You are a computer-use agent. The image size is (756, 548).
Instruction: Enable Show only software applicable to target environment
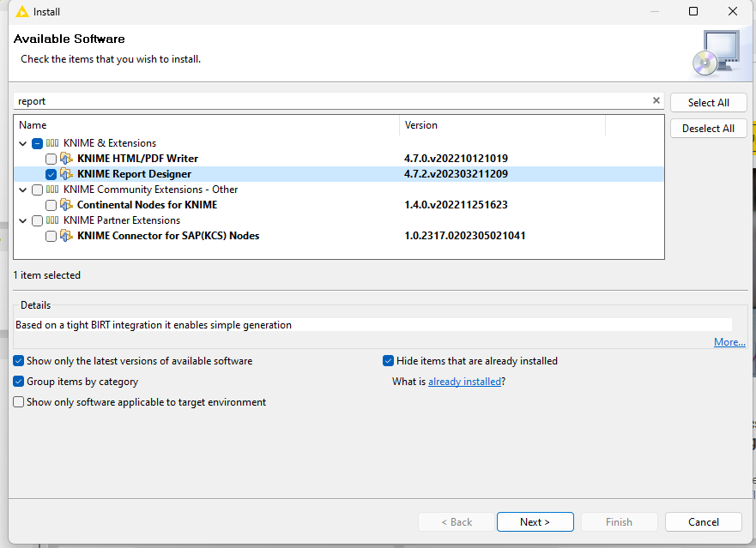[19, 402]
